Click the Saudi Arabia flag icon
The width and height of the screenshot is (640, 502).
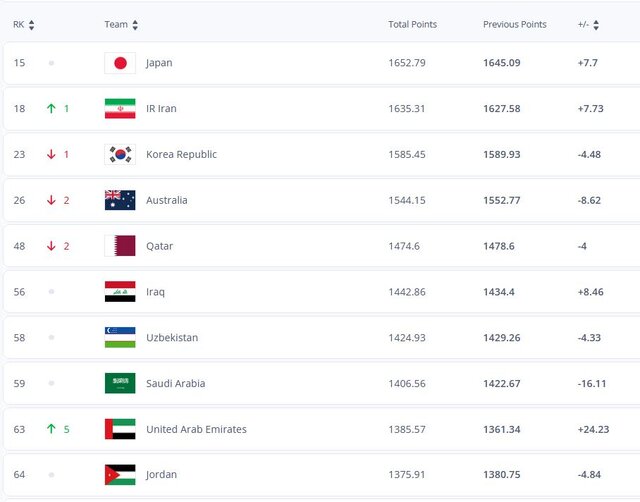click(x=120, y=383)
